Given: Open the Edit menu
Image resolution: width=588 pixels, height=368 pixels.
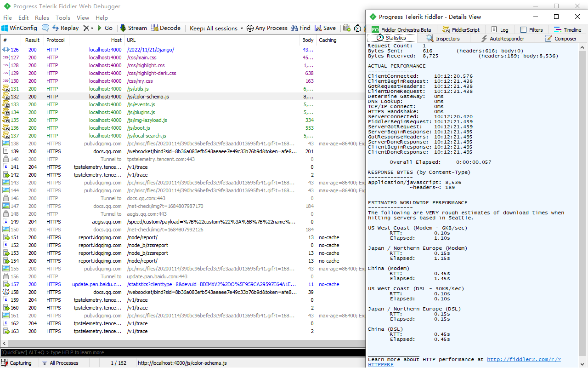Looking at the screenshot, I should coord(23,18).
